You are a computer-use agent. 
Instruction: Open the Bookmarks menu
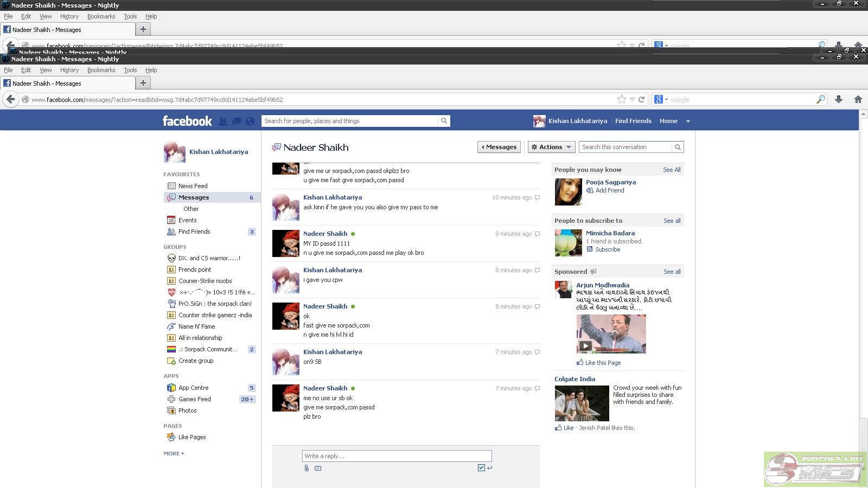coord(101,70)
